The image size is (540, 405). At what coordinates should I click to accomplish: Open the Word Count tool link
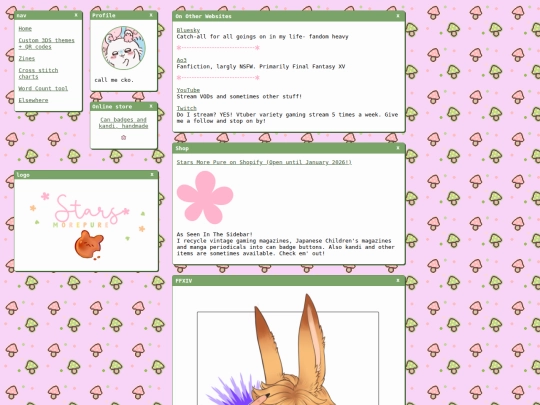[x=43, y=89]
